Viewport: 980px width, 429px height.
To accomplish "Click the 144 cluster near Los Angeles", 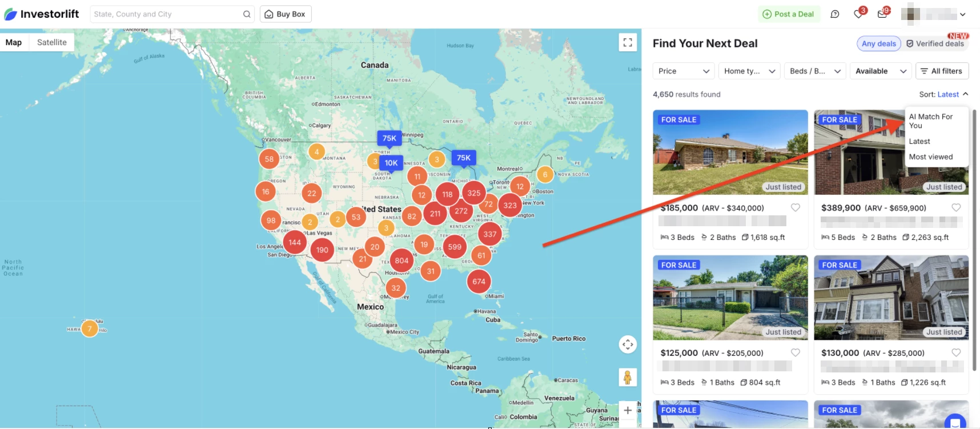I will [x=295, y=242].
